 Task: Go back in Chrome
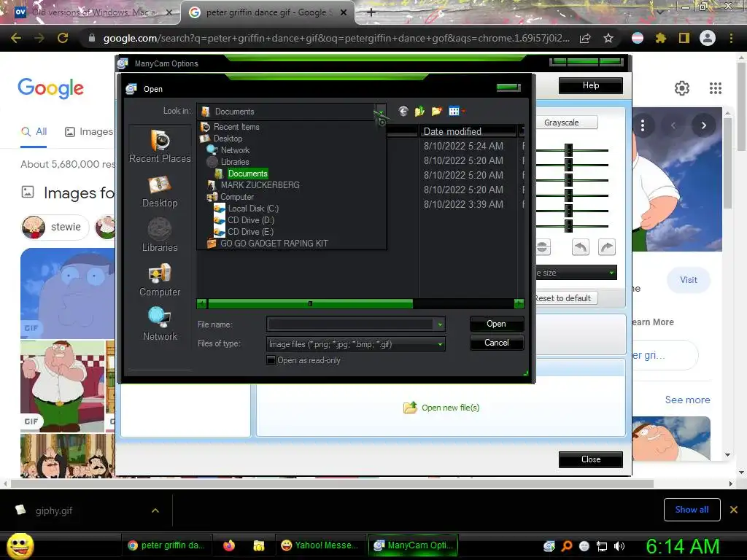pos(16,38)
